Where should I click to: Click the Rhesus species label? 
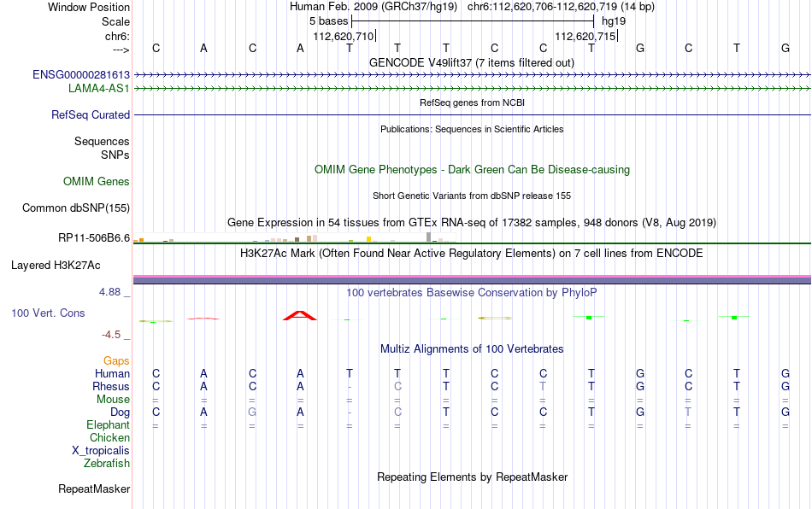coord(111,386)
